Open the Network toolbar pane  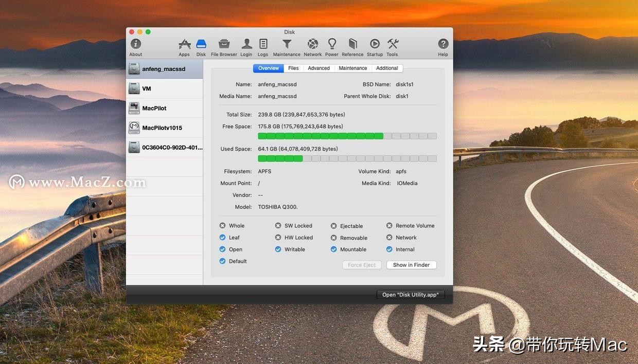[x=312, y=46]
